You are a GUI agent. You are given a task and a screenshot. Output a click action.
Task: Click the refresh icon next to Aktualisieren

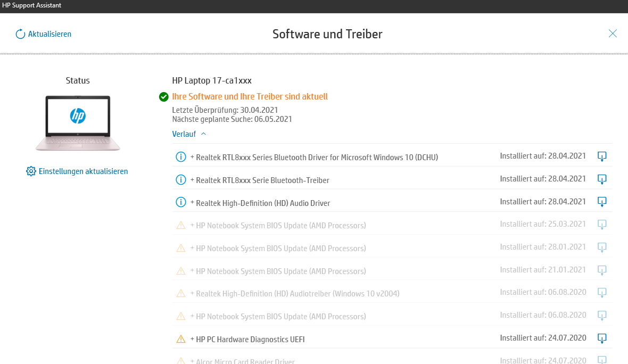tap(20, 34)
